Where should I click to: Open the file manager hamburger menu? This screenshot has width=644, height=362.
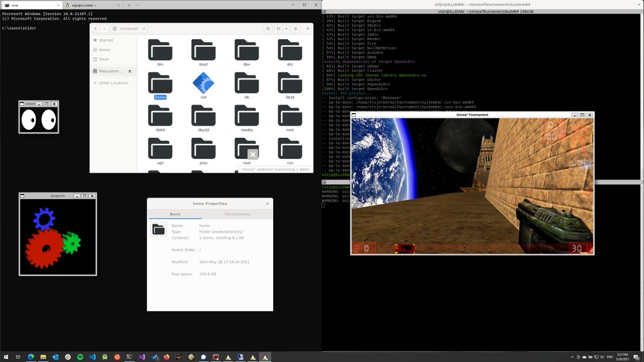point(297,28)
